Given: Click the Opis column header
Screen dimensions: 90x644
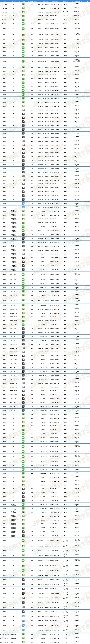Looking at the screenshot, I should pyautogui.click(x=86, y=1).
